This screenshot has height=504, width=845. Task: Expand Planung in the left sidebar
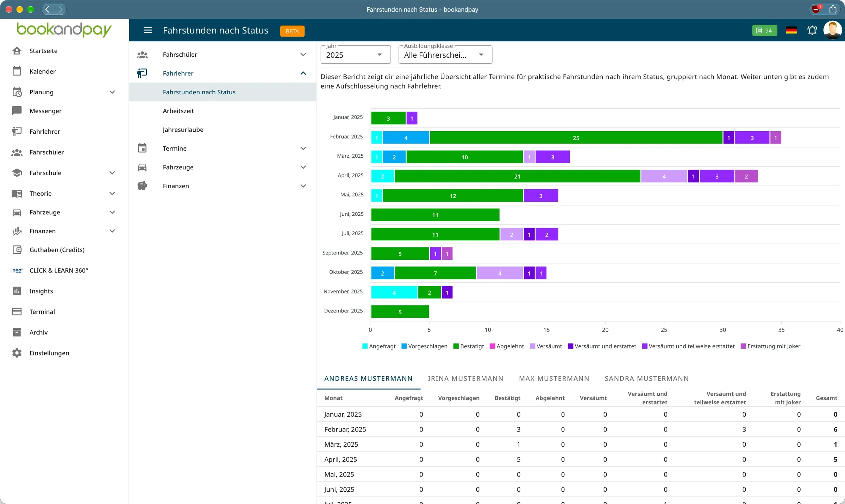point(112,92)
